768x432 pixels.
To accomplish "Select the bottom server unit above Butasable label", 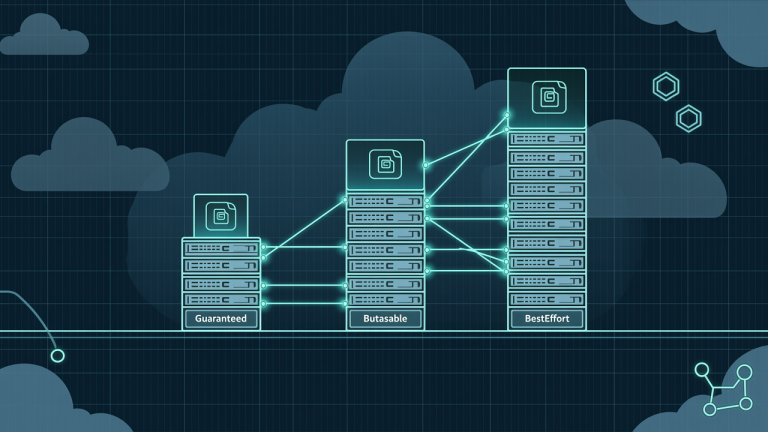I will [385, 299].
